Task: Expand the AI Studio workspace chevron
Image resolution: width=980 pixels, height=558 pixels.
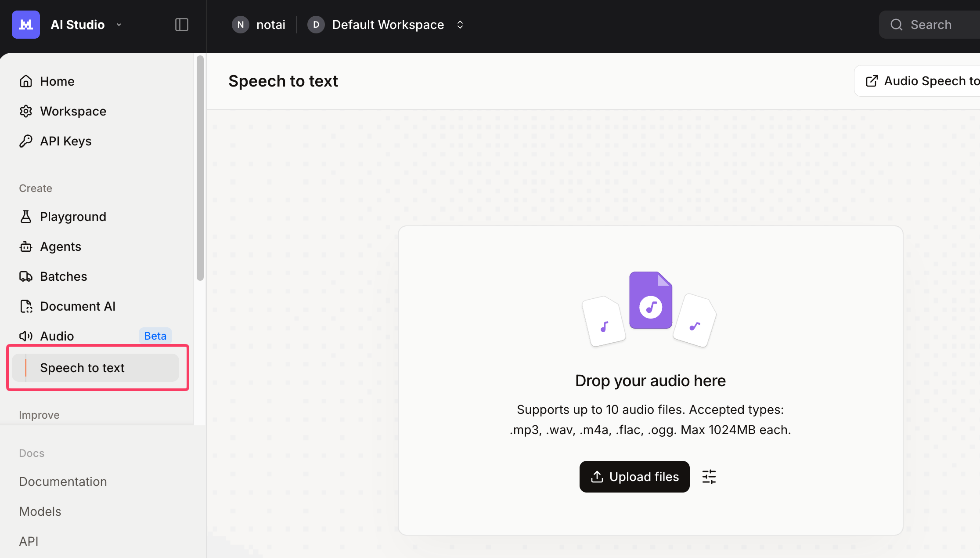Action: (x=119, y=25)
